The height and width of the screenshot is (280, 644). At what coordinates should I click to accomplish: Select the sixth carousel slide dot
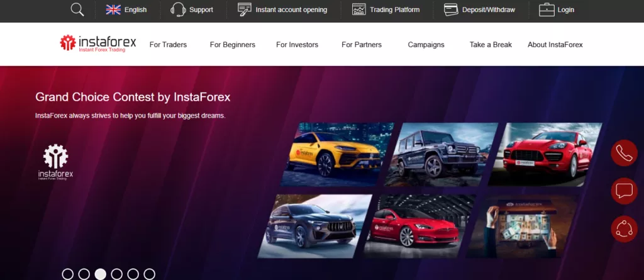coord(150,274)
